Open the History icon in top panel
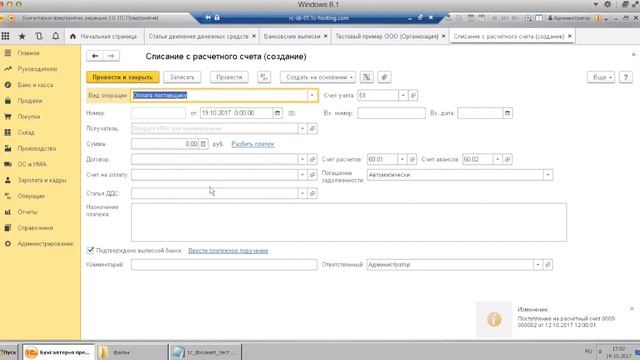The height and width of the screenshot is (360, 640). 39,36
